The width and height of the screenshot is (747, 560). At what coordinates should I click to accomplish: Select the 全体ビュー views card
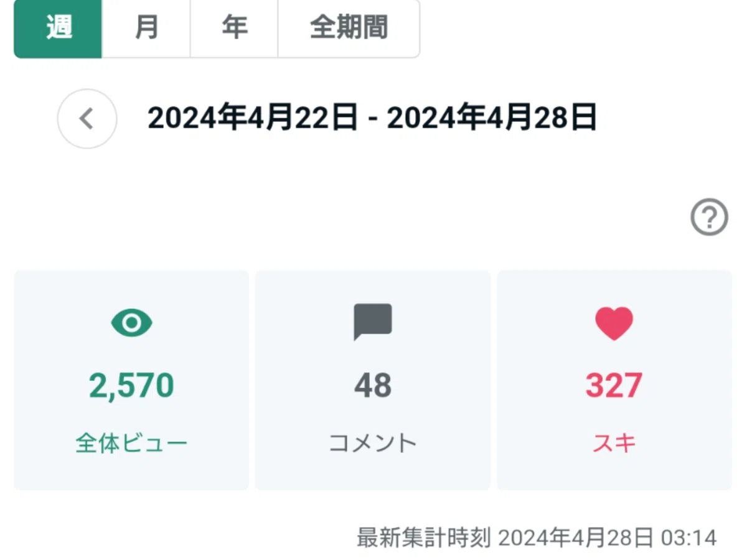click(x=131, y=380)
